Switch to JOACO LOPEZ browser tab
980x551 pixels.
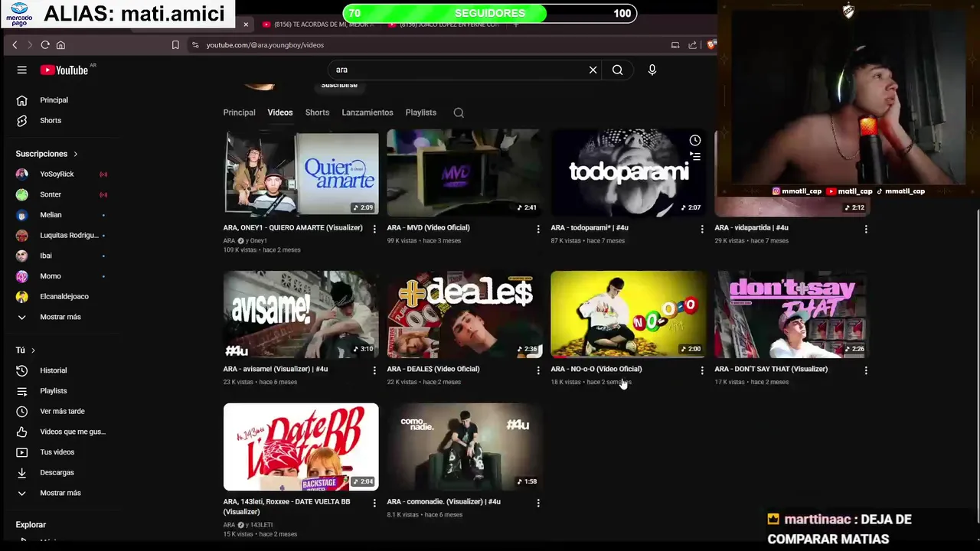[x=443, y=24]
